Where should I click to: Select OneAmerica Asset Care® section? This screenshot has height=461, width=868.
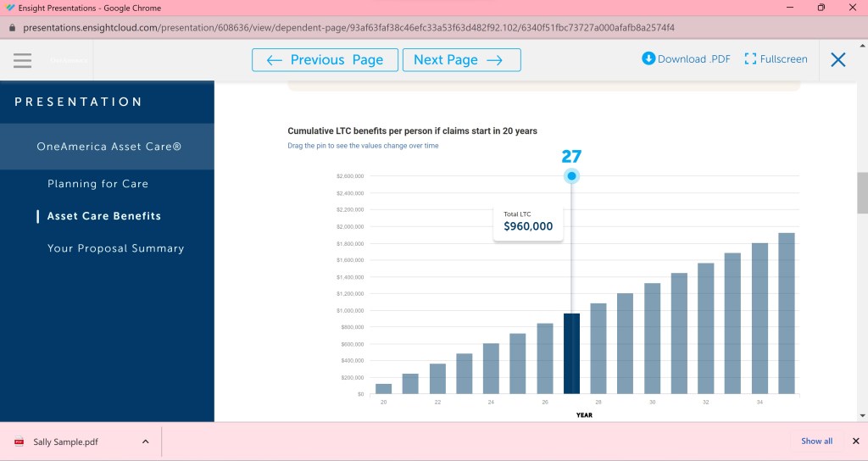point(107,147)
